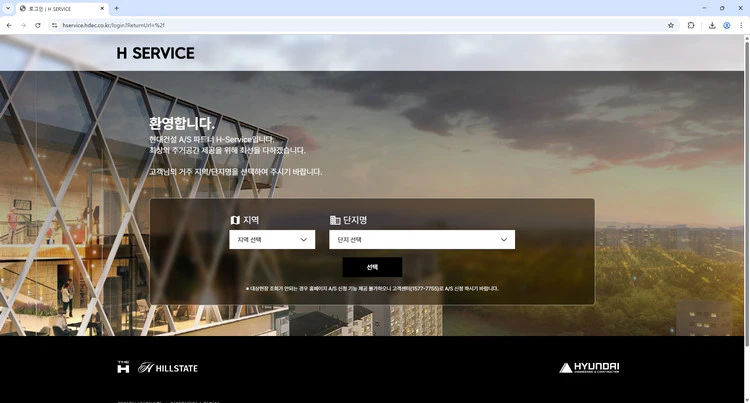Open the 단지 선택 complex dropdown
Viewport: 750px width, 403px height.
tap(422, 240)
